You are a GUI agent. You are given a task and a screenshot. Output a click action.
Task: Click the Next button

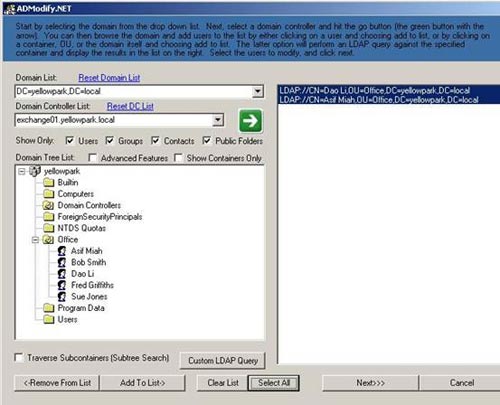tap(370, 383)
